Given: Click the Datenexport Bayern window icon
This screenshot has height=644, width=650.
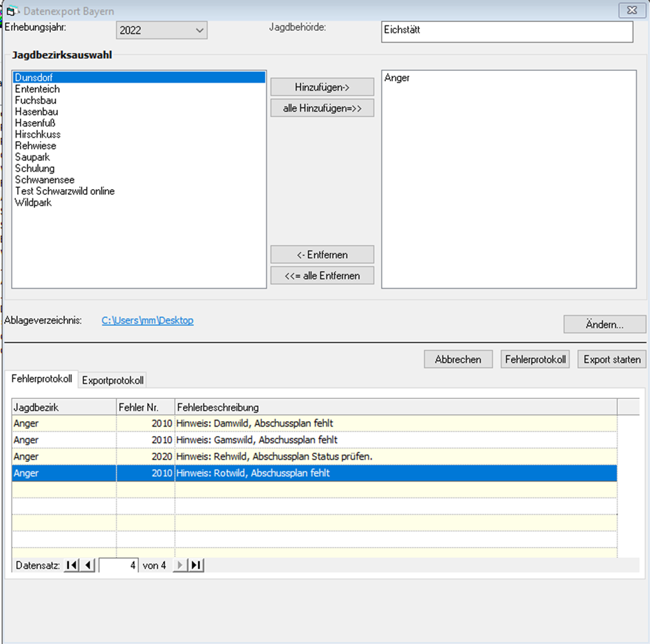Looking at the screenshot, I should (x=11, y=11).
